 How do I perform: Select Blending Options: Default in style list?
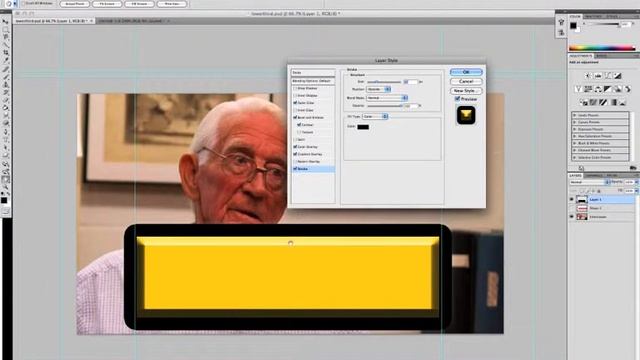point(313,81)
